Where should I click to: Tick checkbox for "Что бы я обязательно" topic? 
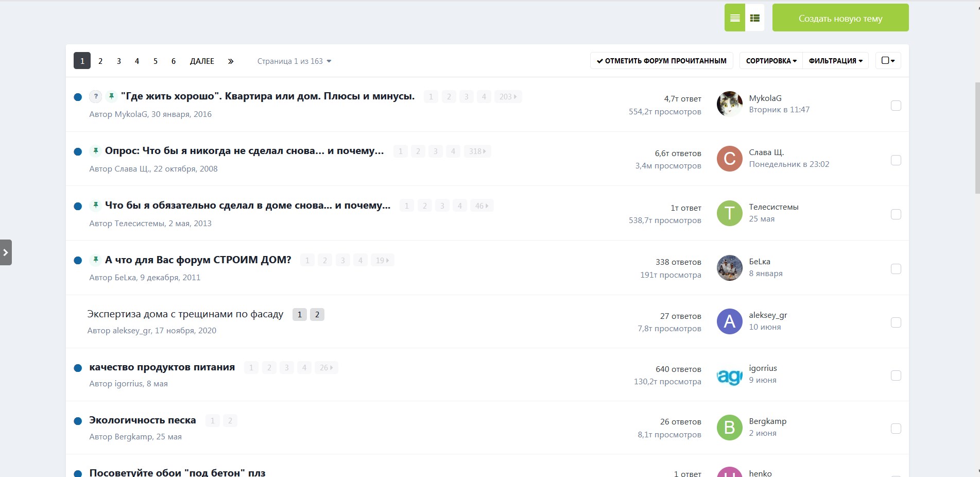[x=896, y=214]
